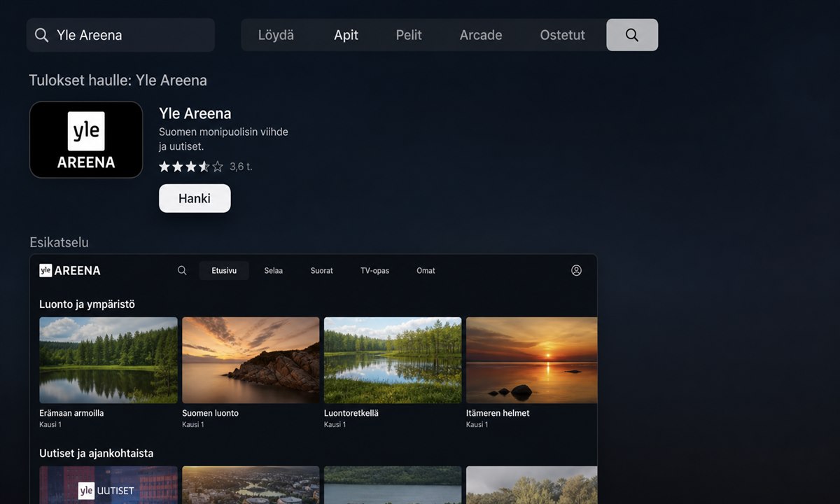The width and height of the screenshot is (840, 504).
Task: Switch to the Apit tab
Action: (x=346, y=35)
